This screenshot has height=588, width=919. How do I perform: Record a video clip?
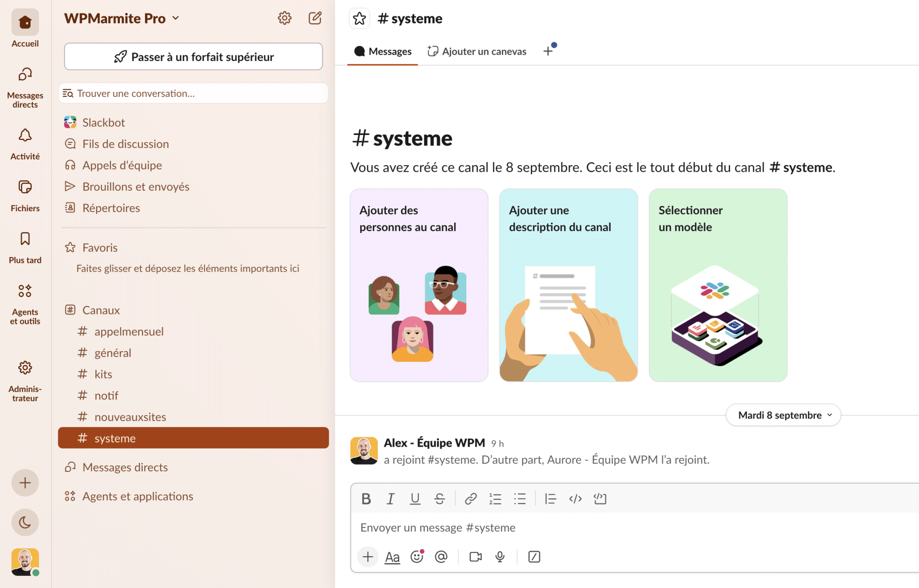pos(476,557)
